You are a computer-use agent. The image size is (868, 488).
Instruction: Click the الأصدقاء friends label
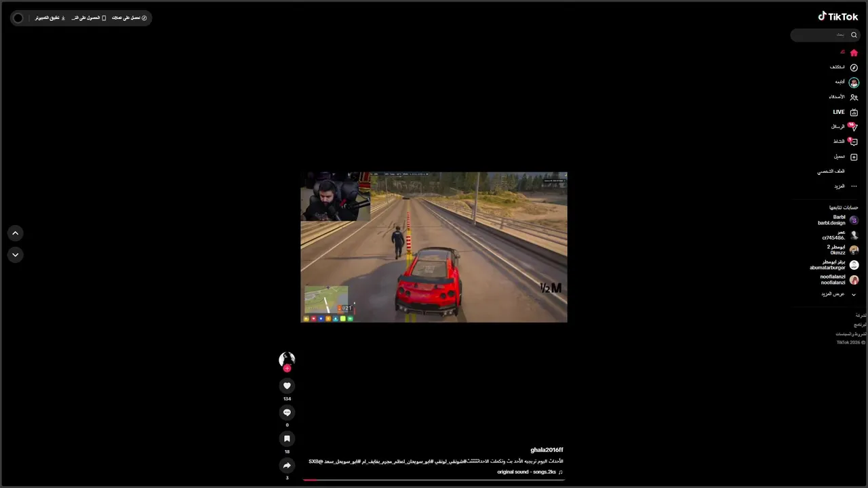837,97
